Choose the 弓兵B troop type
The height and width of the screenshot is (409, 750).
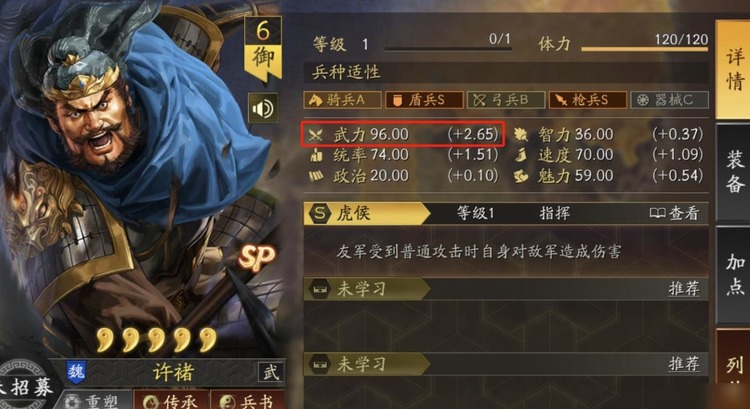[x=506, y=100]
